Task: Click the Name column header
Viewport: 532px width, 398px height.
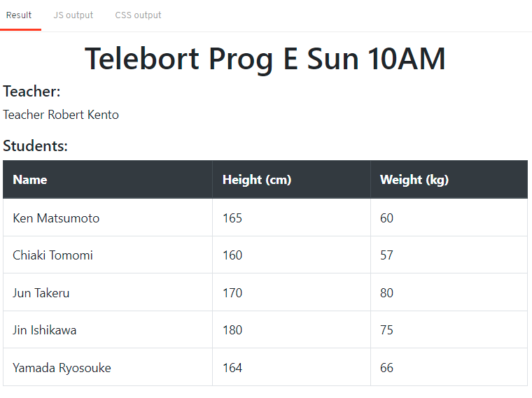Action: point(30,180)
